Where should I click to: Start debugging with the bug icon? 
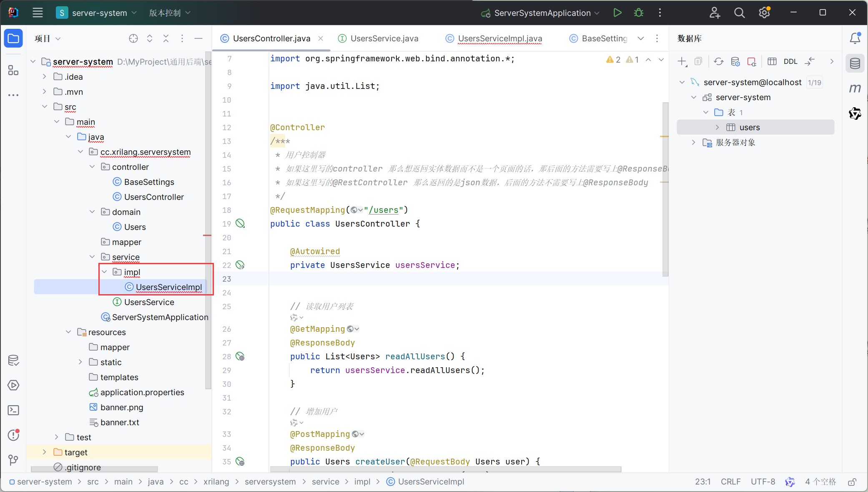coord(639,13)
